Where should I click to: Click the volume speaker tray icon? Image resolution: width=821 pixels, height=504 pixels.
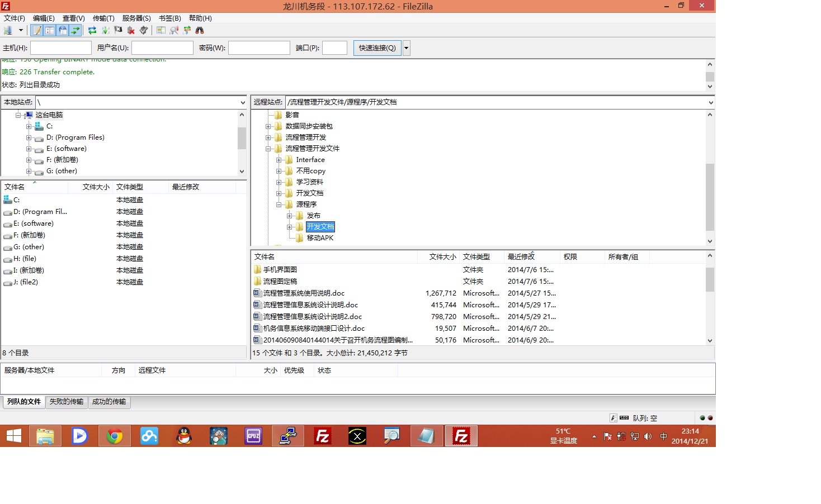[648, 436]
